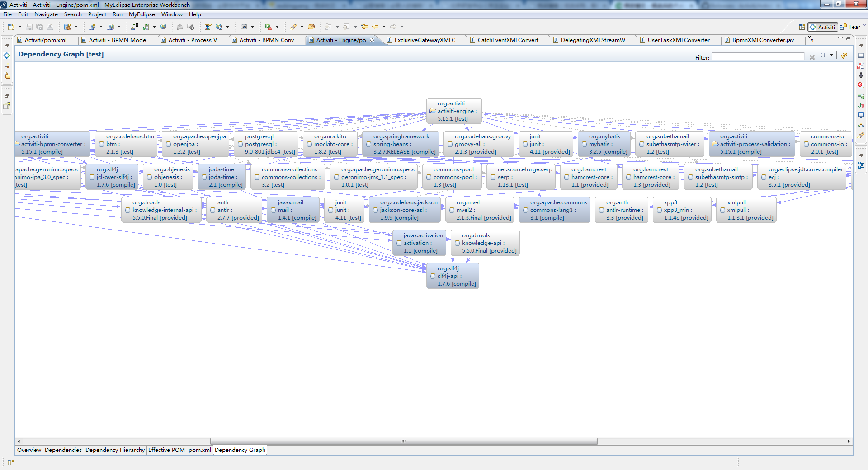Click the Back navigation arrow icon
This screenshot has width=868, height=470.
[x=375, y=27]
